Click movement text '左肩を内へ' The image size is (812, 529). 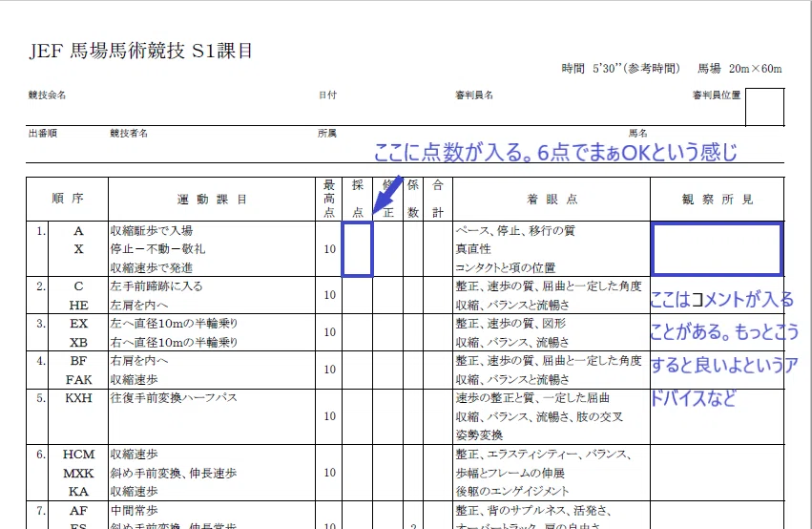tap(138, 306)
